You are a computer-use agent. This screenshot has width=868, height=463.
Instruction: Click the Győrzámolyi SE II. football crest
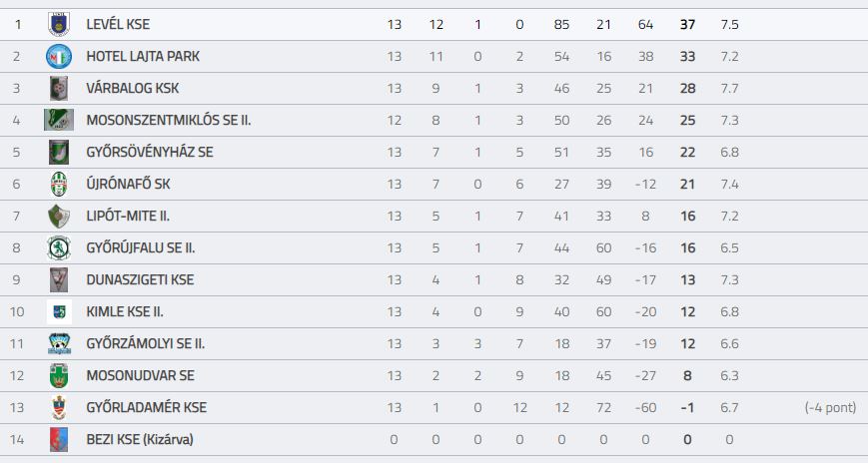click(59, 344)
